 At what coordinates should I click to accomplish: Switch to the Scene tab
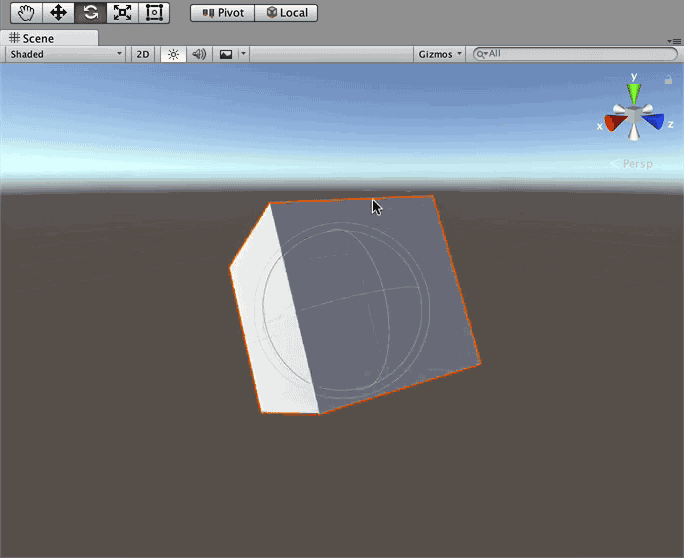[49, 38]
